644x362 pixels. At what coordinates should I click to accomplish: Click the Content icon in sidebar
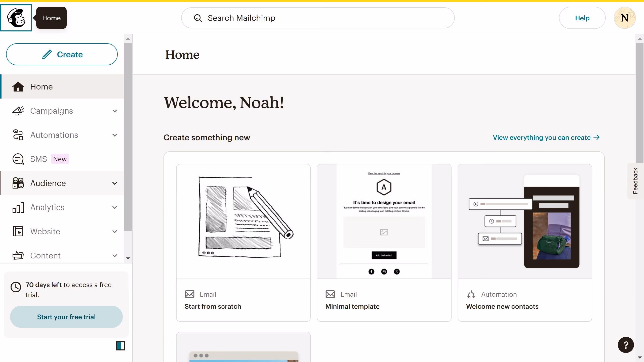[x=18, y=256]
